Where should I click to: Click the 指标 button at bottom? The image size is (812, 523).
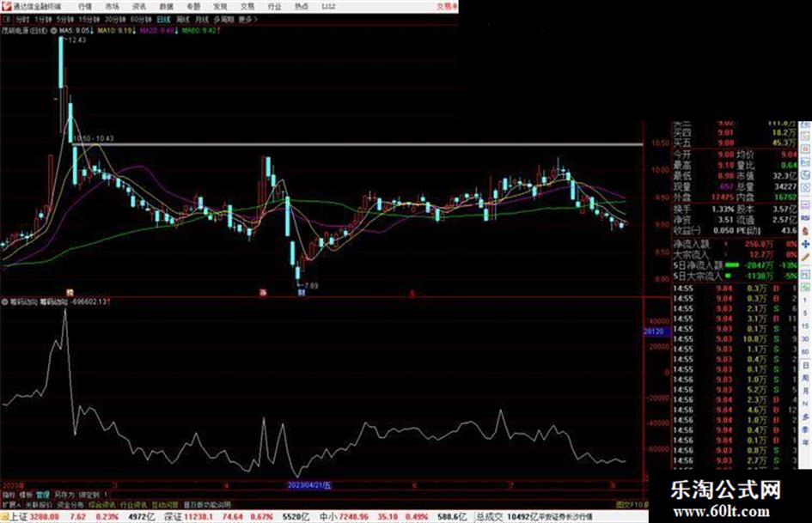[9, 495]
